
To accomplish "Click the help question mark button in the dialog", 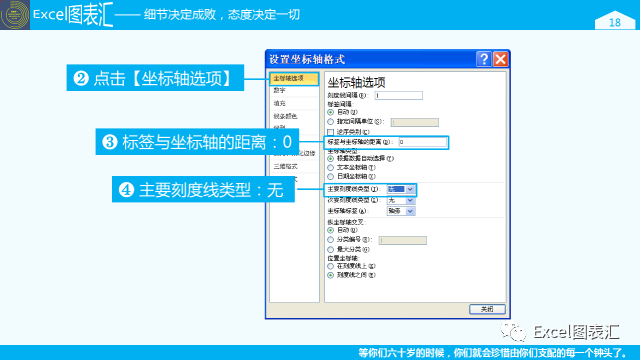I will tap(484, 59).
